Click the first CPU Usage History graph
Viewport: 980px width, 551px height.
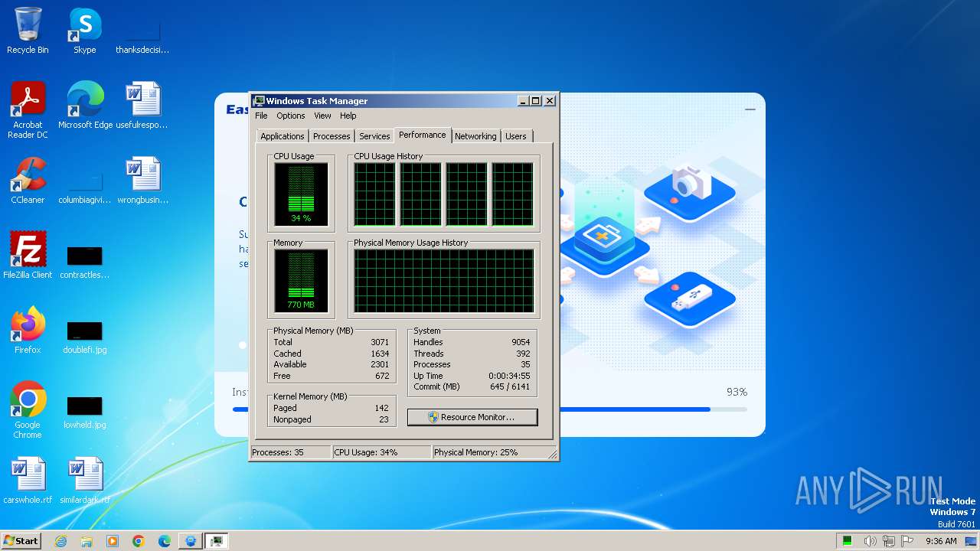(x=375, y=194)
